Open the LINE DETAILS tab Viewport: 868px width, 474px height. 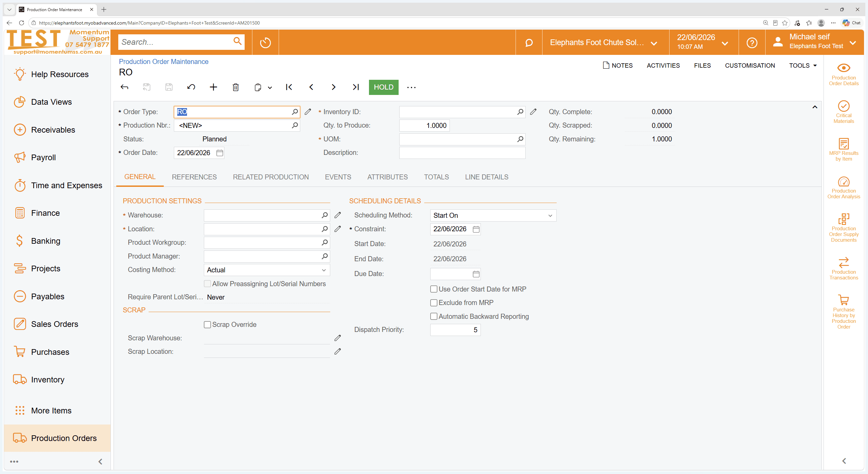[487, 177]
